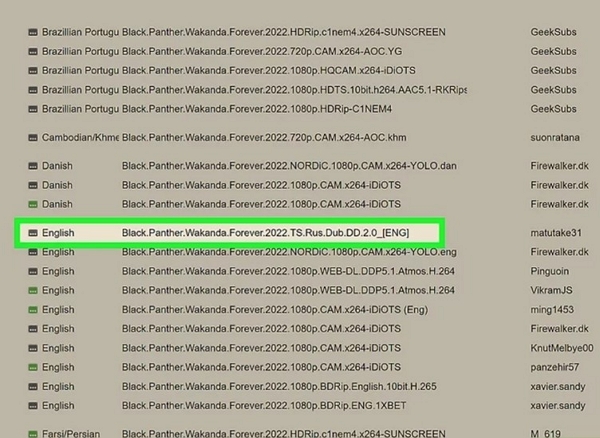Open the Black.Panther 720p.CAM.x264-AOC.YG subtitle
The width and height of the screenshot is (600, 438).
(262, 51)
